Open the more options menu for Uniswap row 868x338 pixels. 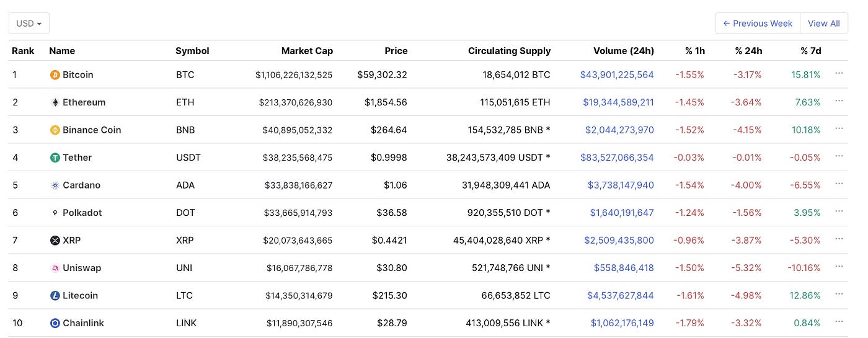point(839,266)
